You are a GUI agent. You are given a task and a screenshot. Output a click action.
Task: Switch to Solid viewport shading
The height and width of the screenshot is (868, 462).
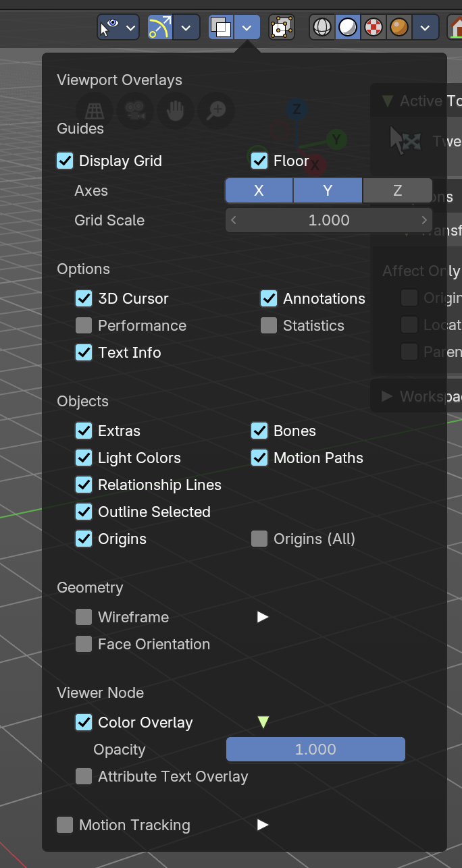pyautogui.click(x=348, y=28)
